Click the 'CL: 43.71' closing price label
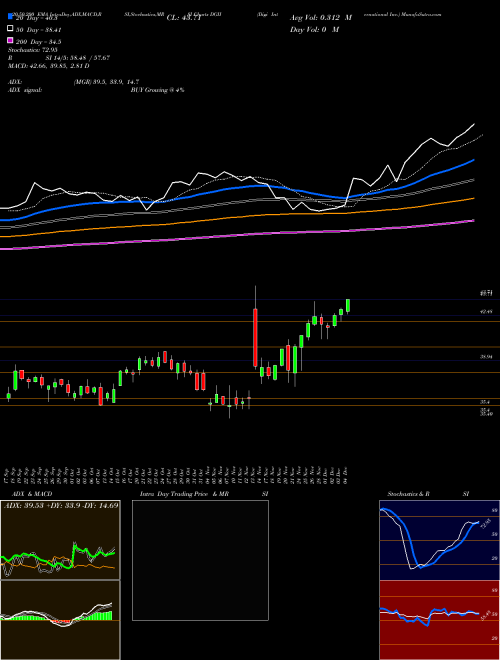The width and height of the screenshot is (500, 660). [x=183, y=18]
